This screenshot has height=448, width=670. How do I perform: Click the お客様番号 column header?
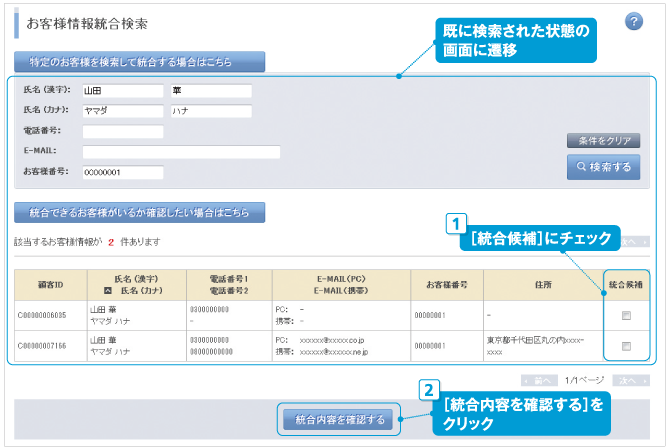click(x=447, y=285)
